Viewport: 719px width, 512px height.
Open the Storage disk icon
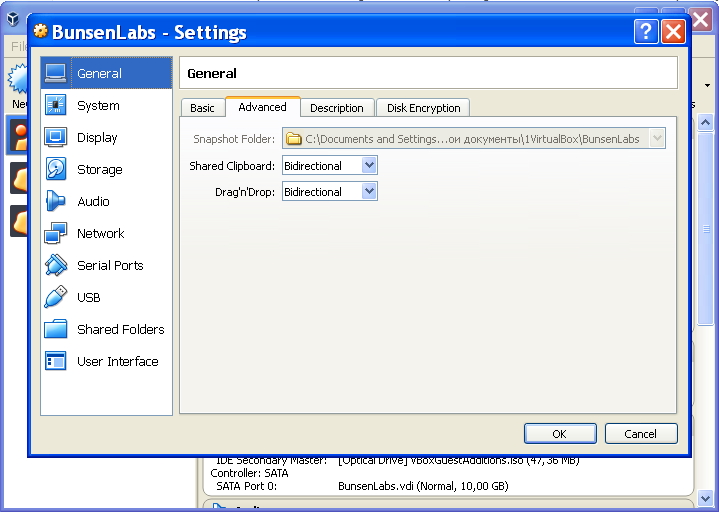[55, 169]
